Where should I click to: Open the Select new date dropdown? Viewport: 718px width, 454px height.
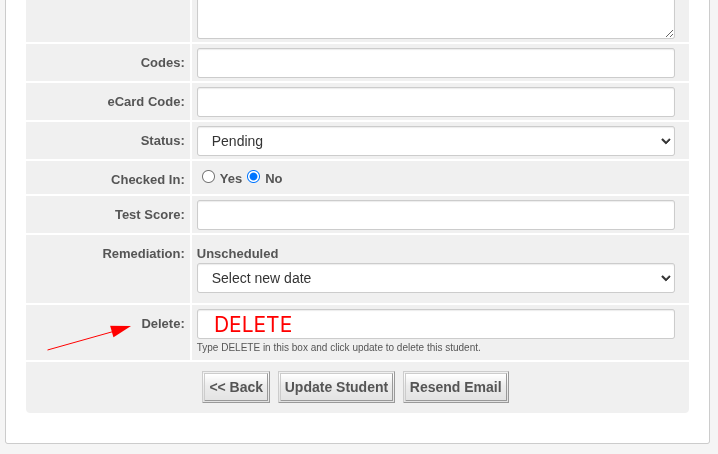[x=435, y=278]
